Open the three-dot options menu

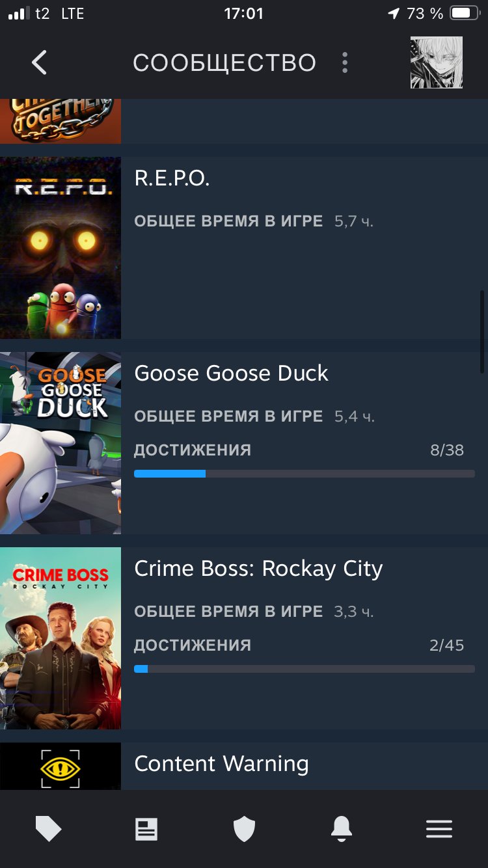[x=345, y=63]
